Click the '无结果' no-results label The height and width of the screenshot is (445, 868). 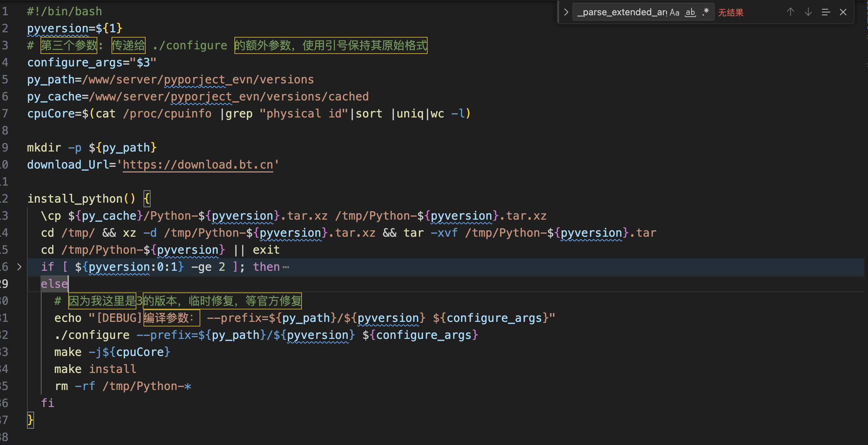731,13
